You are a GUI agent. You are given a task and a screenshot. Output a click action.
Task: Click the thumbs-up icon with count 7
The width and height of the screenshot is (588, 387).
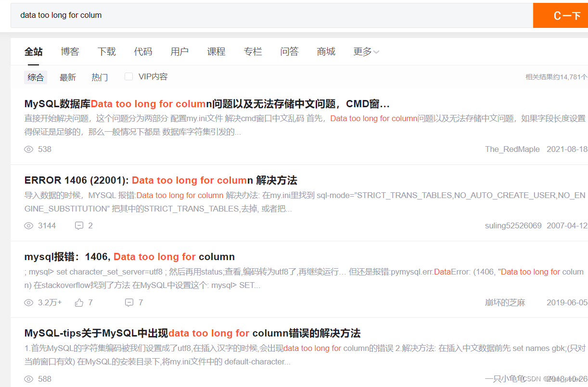pyautogui.click(x=79, y=302)
